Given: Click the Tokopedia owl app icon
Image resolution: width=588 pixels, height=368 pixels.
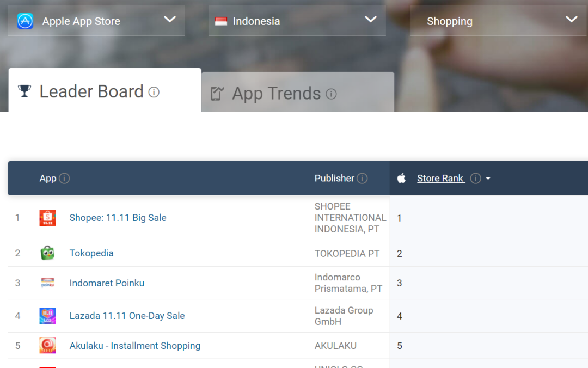Looking at the screenshot, I should 47,253.
